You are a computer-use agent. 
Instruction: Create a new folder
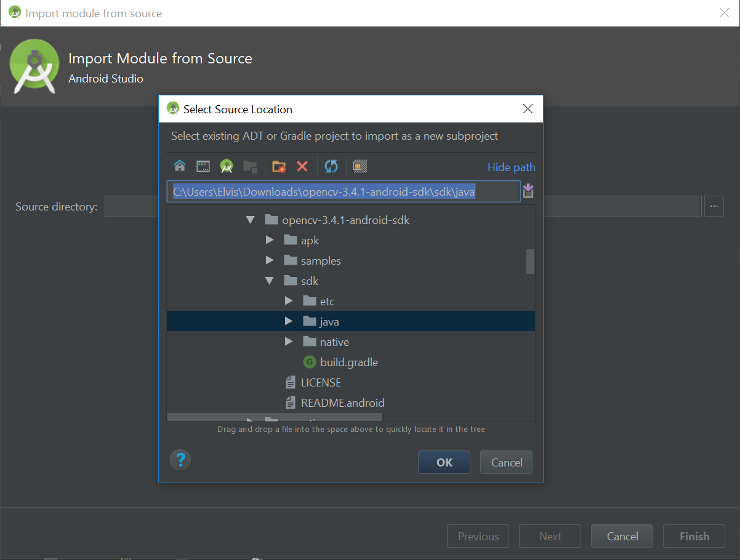tap(278, 166)
